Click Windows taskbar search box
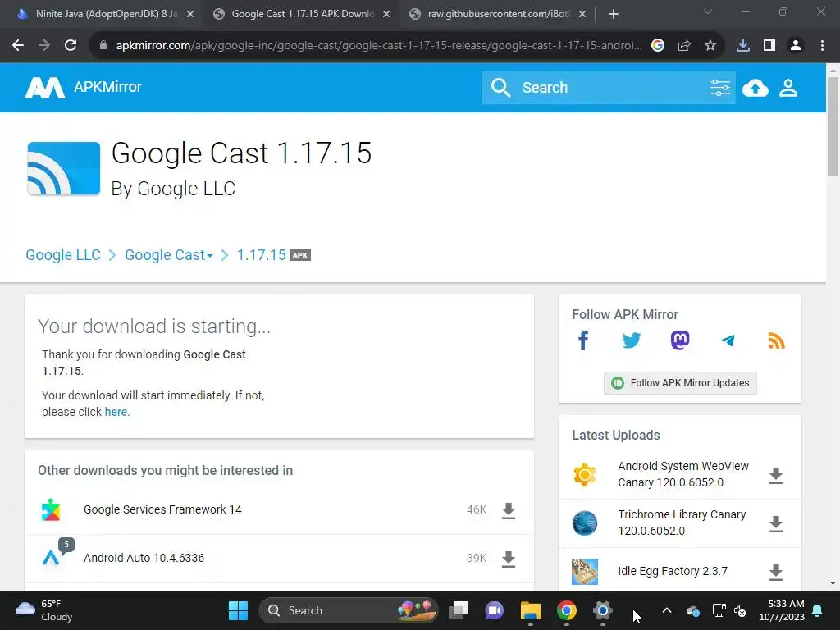 point(348,610)
